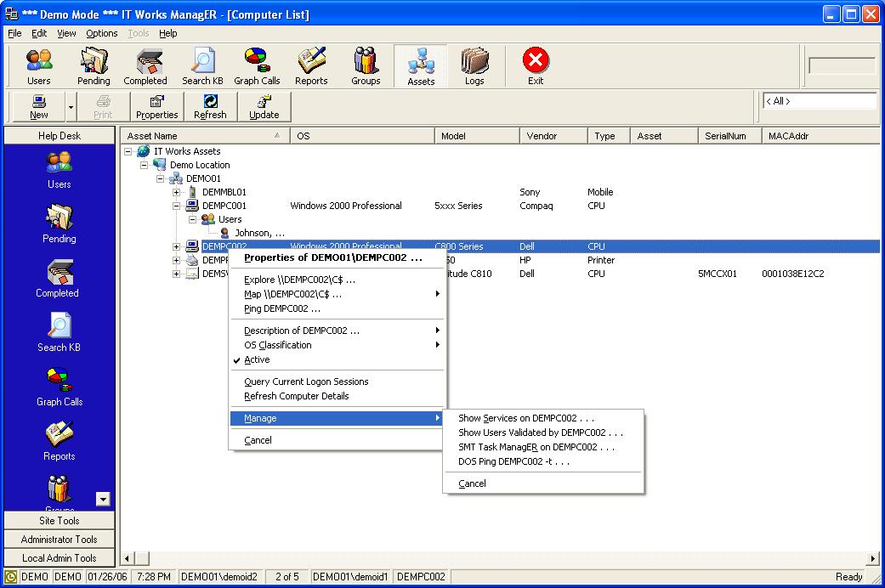The image size is (885, 588).
Task: Open the New button dropdown arrow
Action: coord(71,106)
